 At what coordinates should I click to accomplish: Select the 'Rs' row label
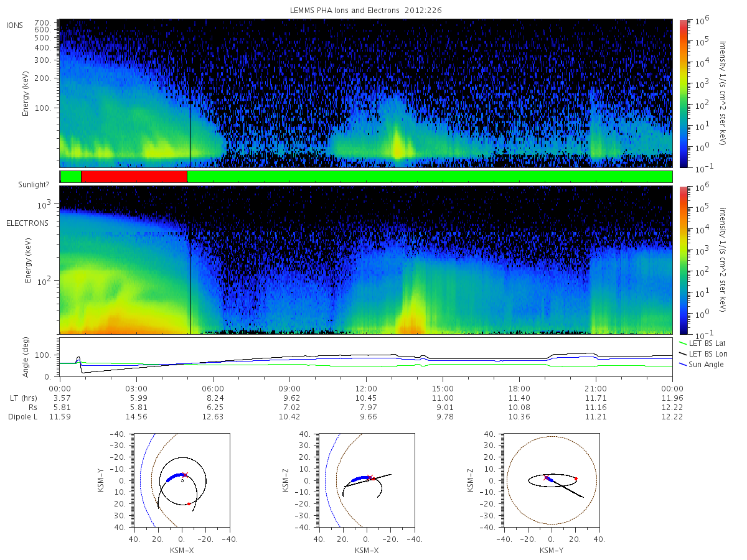tap(32, 407)
